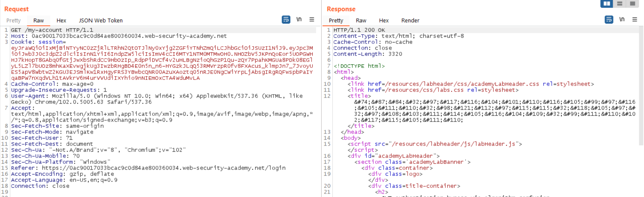The height and width of the screenshot is (197, 644).
Task: Switch Response view to Raw tab
Action: [x=361, y=21]
